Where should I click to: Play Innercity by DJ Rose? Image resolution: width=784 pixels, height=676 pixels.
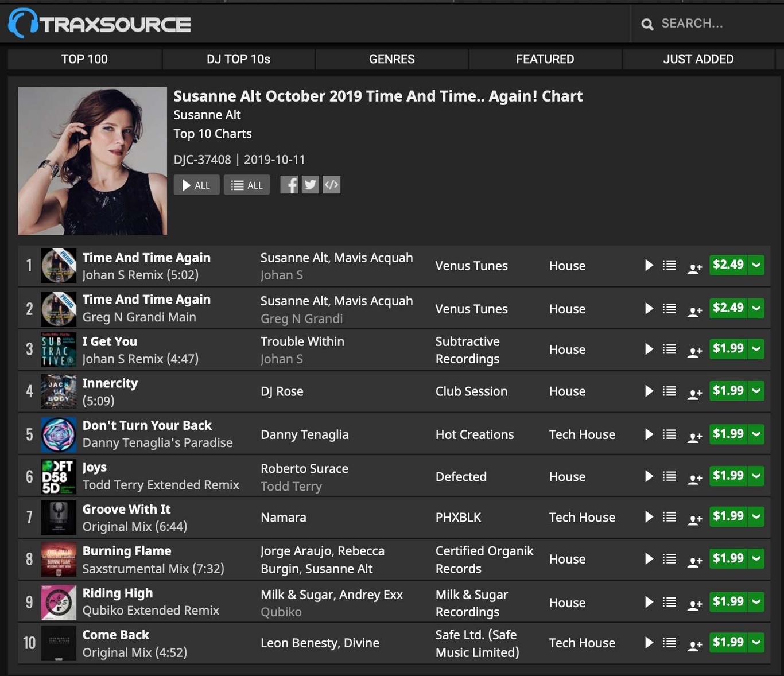tap(649, 391)
